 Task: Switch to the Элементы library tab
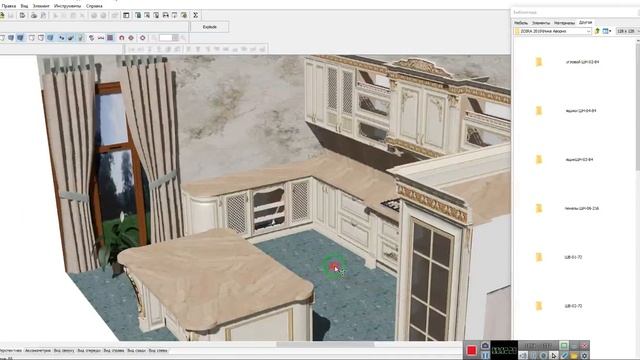click(x=541, y=23)
